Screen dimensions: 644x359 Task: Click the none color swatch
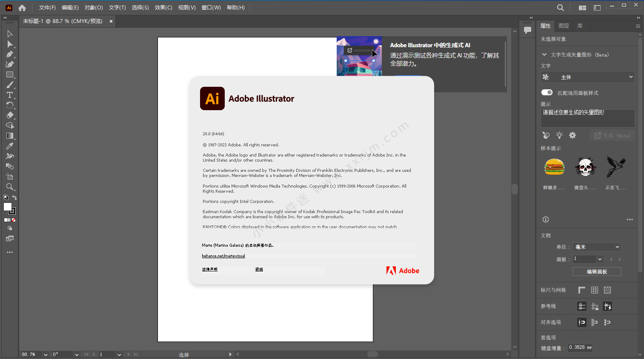(14, 220)
